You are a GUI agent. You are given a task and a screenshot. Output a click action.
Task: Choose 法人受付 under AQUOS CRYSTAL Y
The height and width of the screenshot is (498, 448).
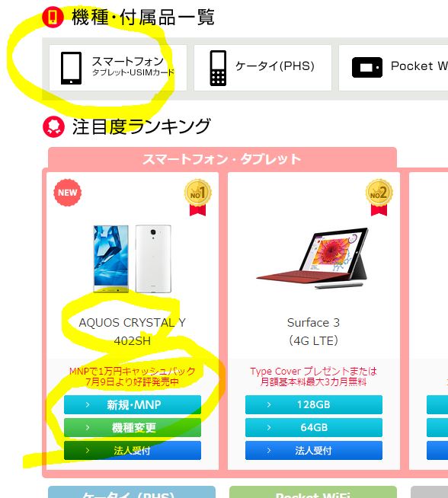[x=133, y=450]
